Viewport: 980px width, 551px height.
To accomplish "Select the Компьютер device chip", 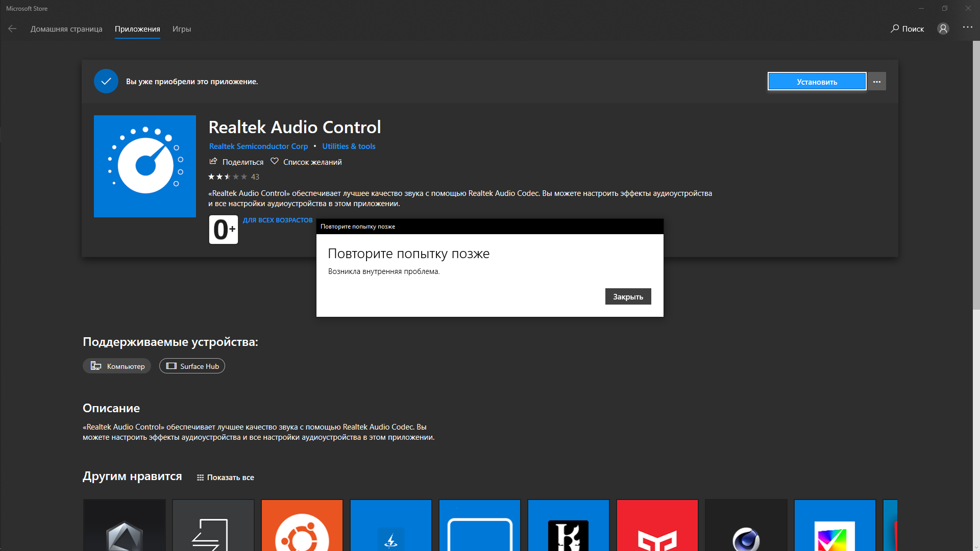I will 117,366.
